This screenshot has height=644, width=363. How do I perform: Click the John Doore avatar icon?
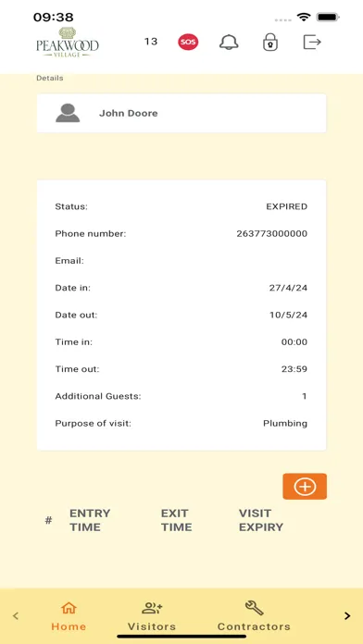tap(68, 113)
